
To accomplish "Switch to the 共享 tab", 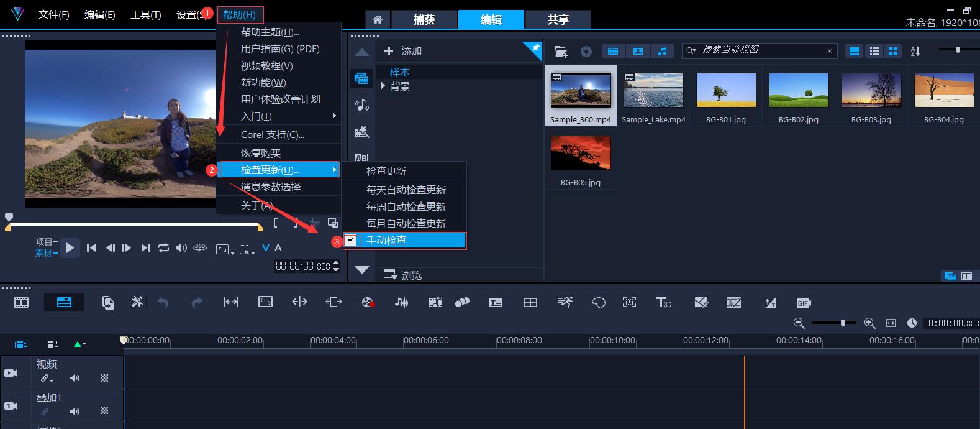I will pos(558,19).
